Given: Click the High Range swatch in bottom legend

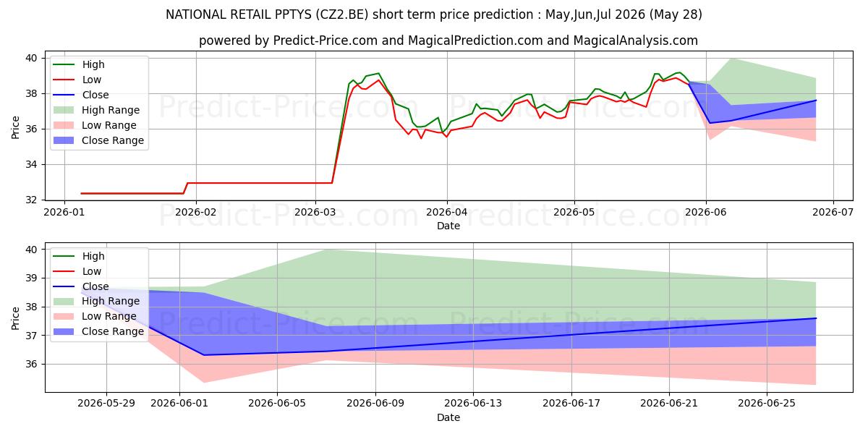Looking at the screenshot, I should (x=64, y=301).
